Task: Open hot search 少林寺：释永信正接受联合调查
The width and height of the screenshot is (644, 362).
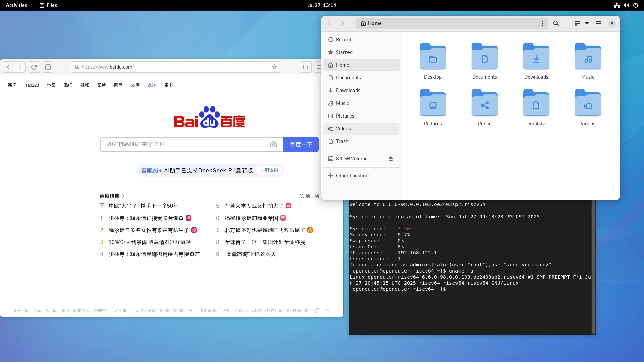Action: 146,218
